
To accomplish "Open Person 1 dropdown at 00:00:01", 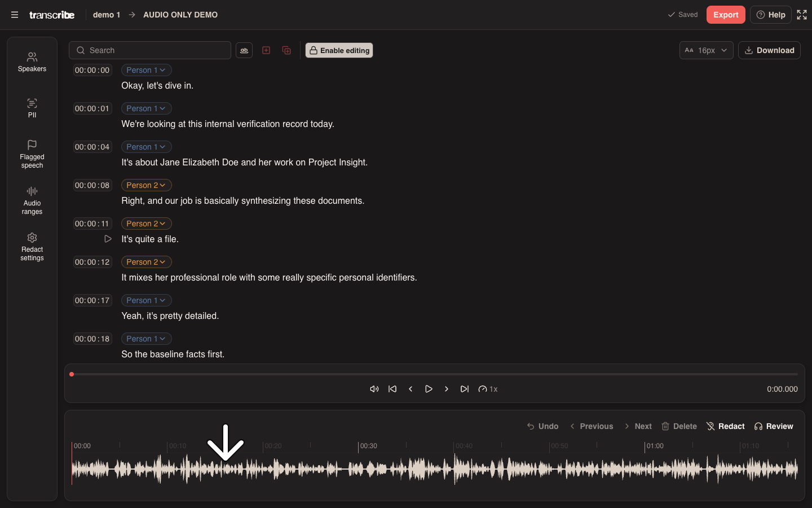I will (146, 108).
